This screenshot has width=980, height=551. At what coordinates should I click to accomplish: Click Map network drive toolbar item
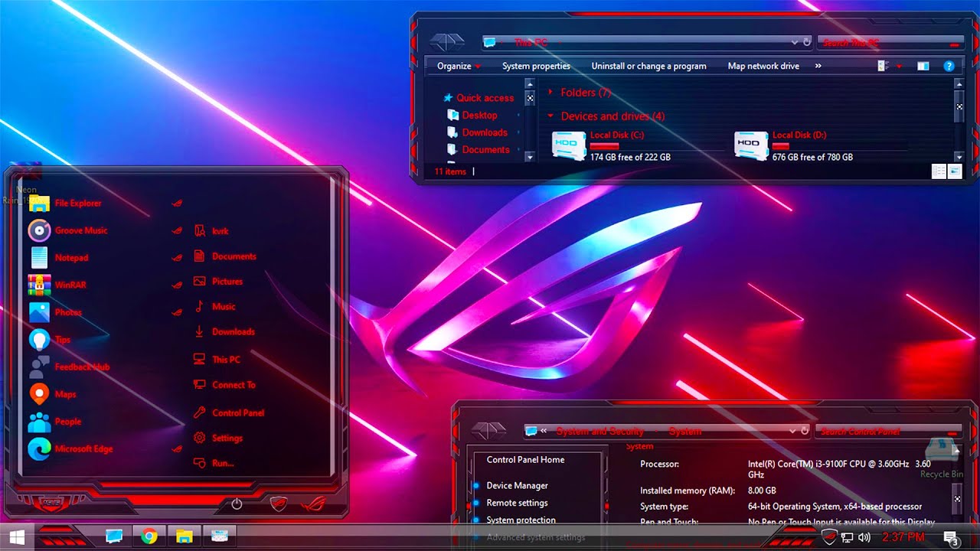(763, 66)
